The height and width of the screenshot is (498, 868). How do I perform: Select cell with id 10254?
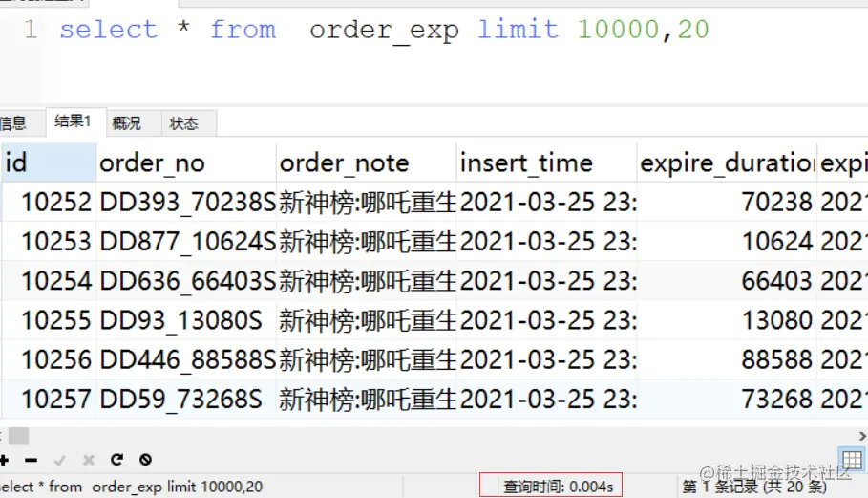click(50, 281)
